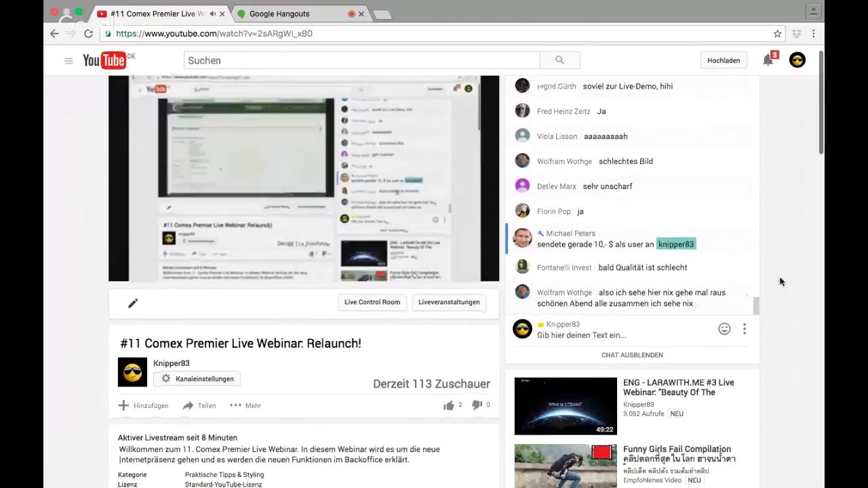Focus the Suchen search field

pos(361,60)
